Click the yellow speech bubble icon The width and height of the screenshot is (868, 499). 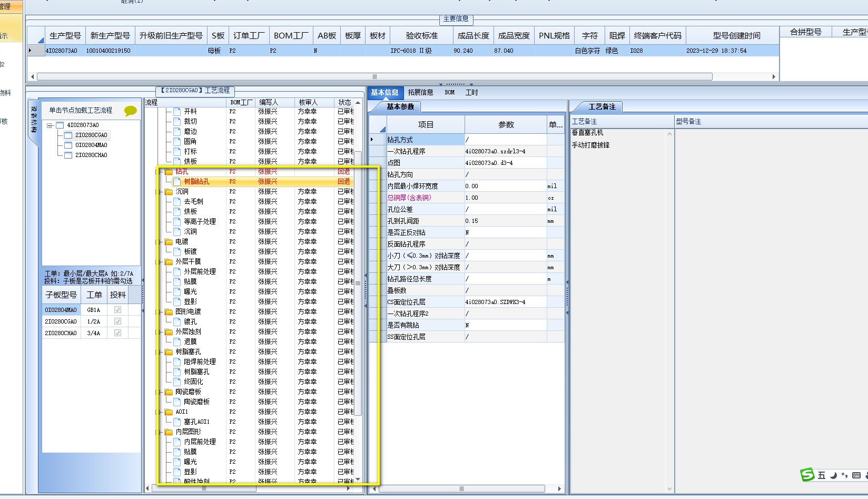[130, 111]
